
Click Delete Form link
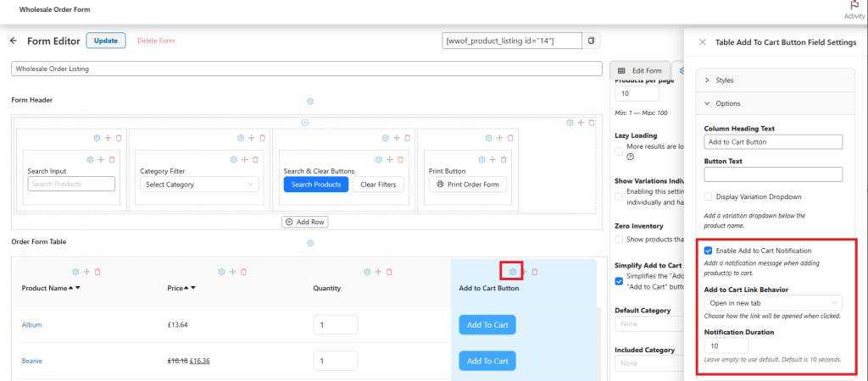pyautogui.click(x=156, y=41)
